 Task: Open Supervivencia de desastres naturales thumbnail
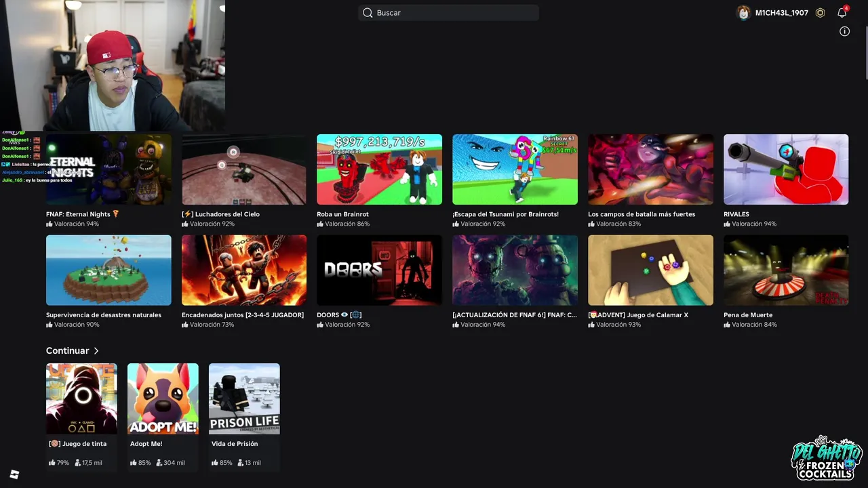pyautogui.click(x=108, y=270)
